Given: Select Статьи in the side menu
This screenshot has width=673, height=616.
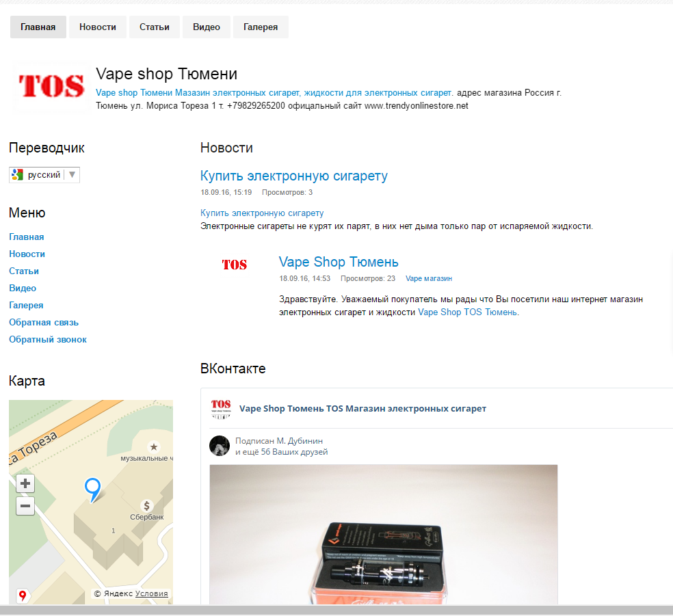Looking at the screenshot, I should 24,271.
